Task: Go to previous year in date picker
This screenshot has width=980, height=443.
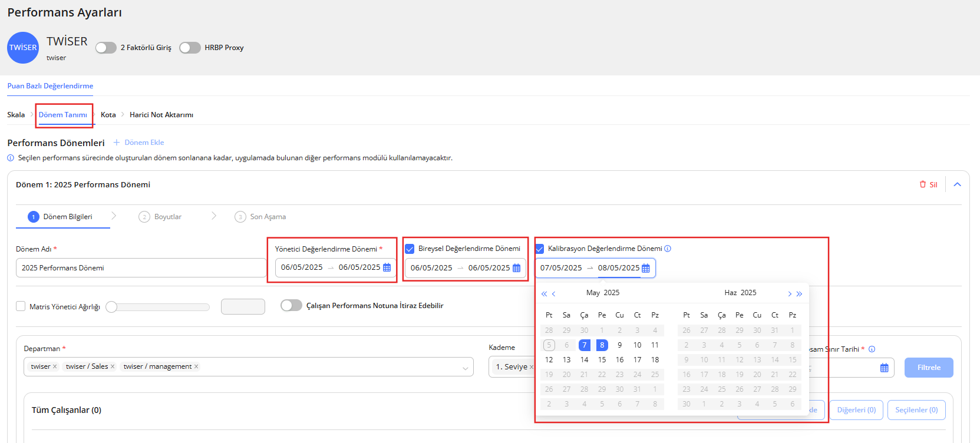Action: pos(544,293)
